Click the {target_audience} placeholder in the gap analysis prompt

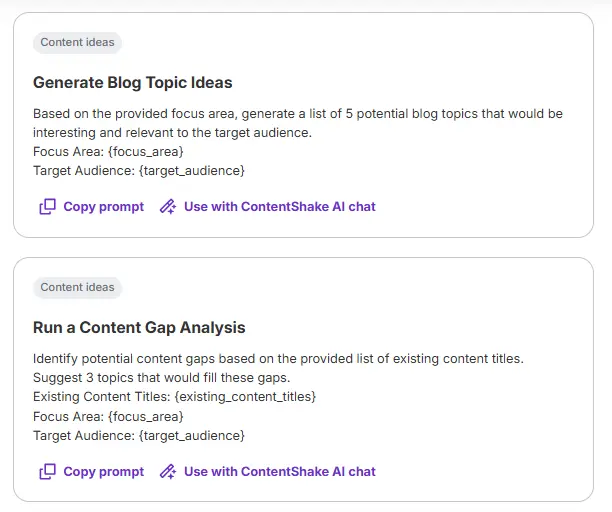click(192, 435)
